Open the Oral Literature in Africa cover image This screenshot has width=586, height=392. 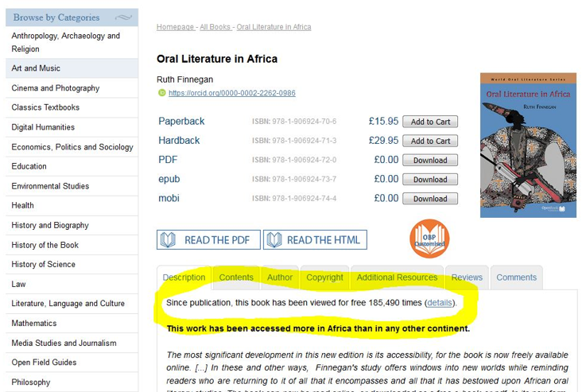528,146
